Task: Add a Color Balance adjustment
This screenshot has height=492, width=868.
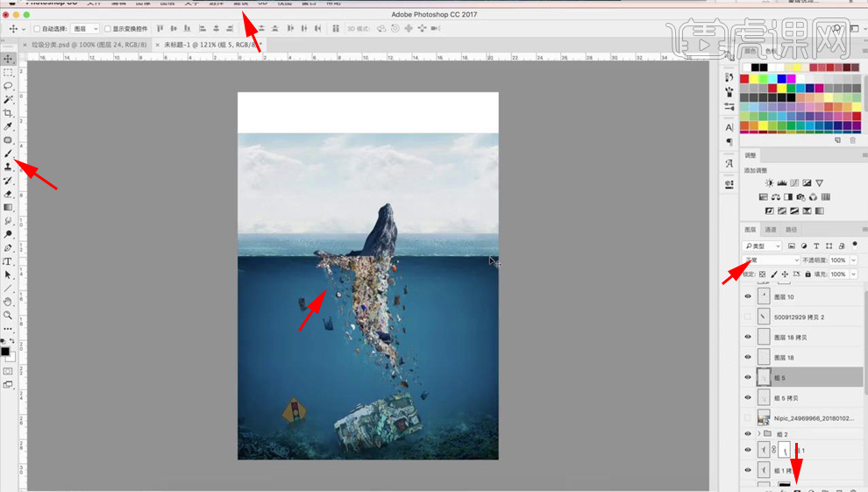Action: pyautogui.click(x=776, y=197)
